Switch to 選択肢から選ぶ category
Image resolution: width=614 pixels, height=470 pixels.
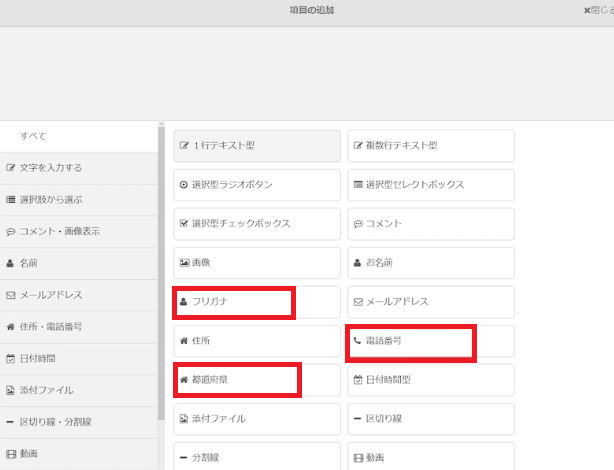(x=78, y=199)
